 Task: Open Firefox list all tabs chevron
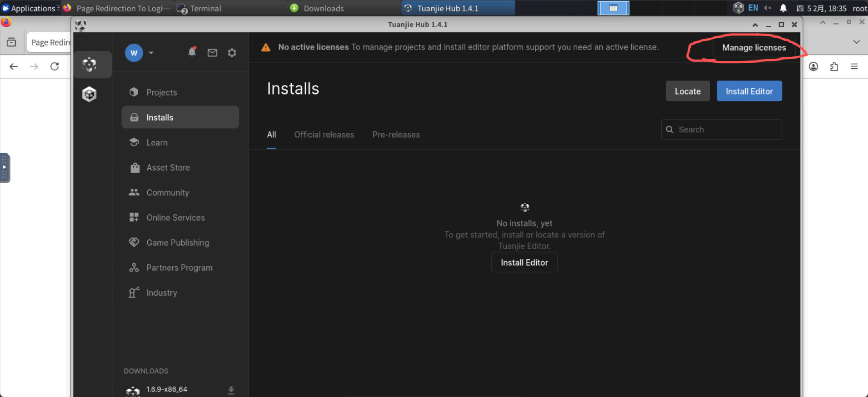coord(857,42)
